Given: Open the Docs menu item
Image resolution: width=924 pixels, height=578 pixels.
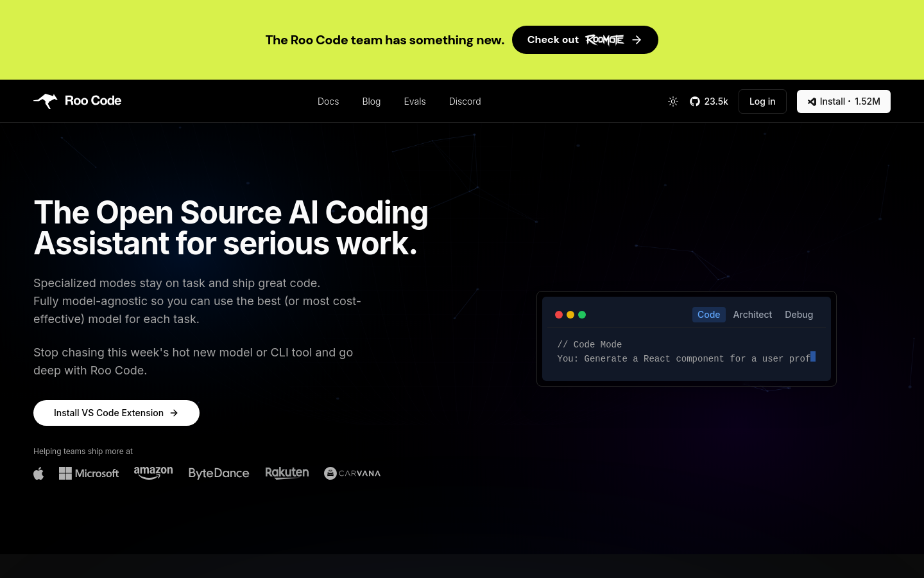Looking at the screenshot, I should (x=328, y=101).
